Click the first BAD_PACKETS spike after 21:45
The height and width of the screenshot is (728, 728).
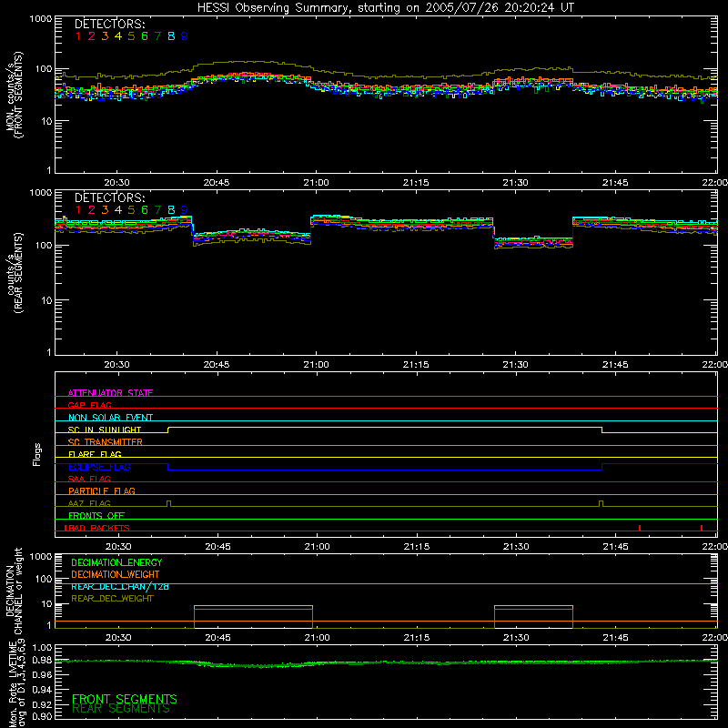(640, 528)
